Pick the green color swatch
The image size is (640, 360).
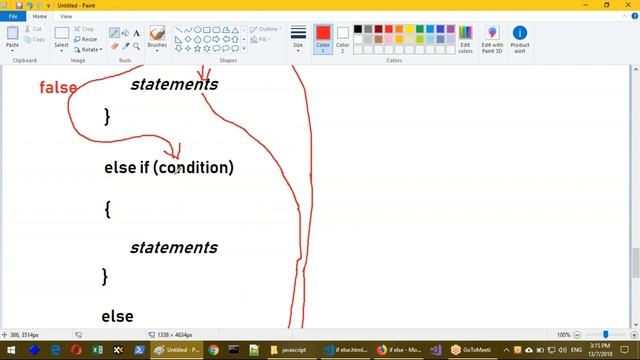point(420,29)
